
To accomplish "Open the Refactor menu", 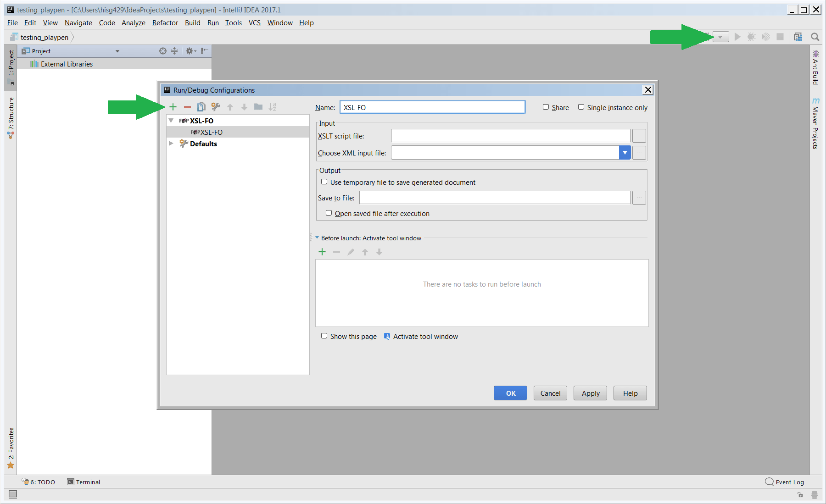I will point(165,23).
